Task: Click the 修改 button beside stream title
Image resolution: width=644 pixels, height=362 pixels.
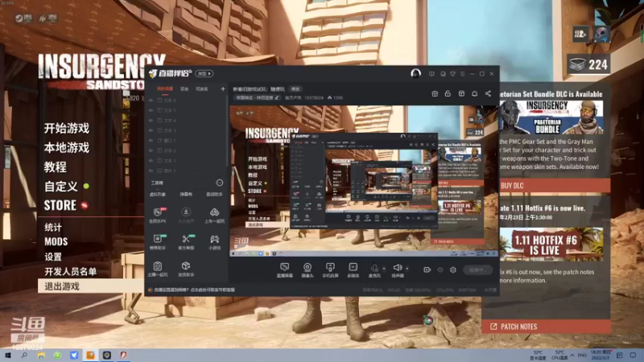Action: [295, 89]
